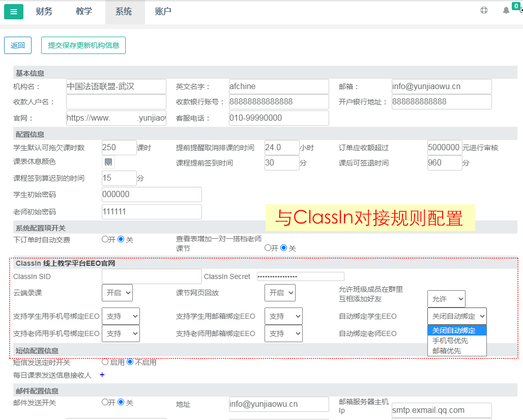Image resolution: width=523 pixels, height=420 pixels.
Task: Open the green hamburger menu
Action: pos(14,11)
